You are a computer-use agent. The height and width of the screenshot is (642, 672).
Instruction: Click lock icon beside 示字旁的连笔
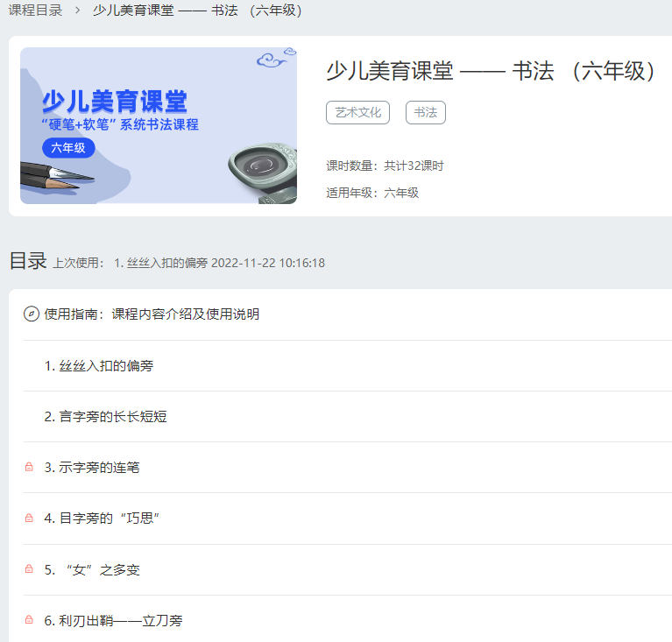(29, 467)
